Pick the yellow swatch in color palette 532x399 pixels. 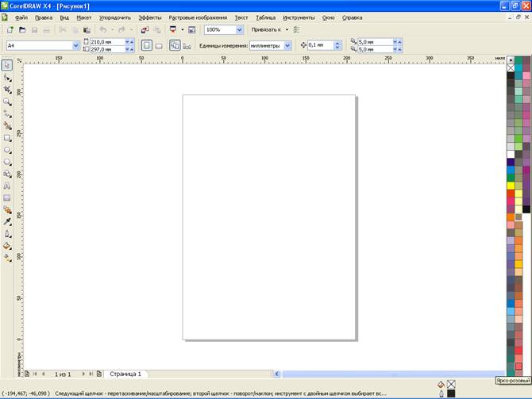511,186
